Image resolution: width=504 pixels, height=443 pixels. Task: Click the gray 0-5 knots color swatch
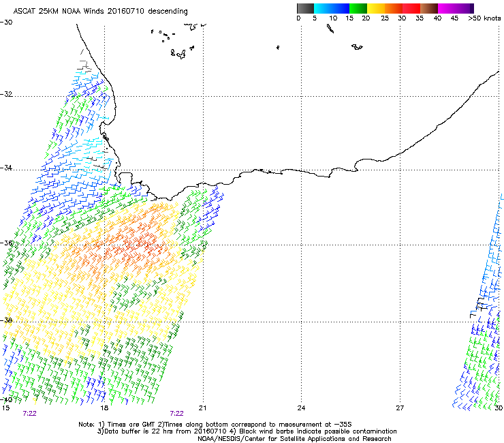click(305, 8)
